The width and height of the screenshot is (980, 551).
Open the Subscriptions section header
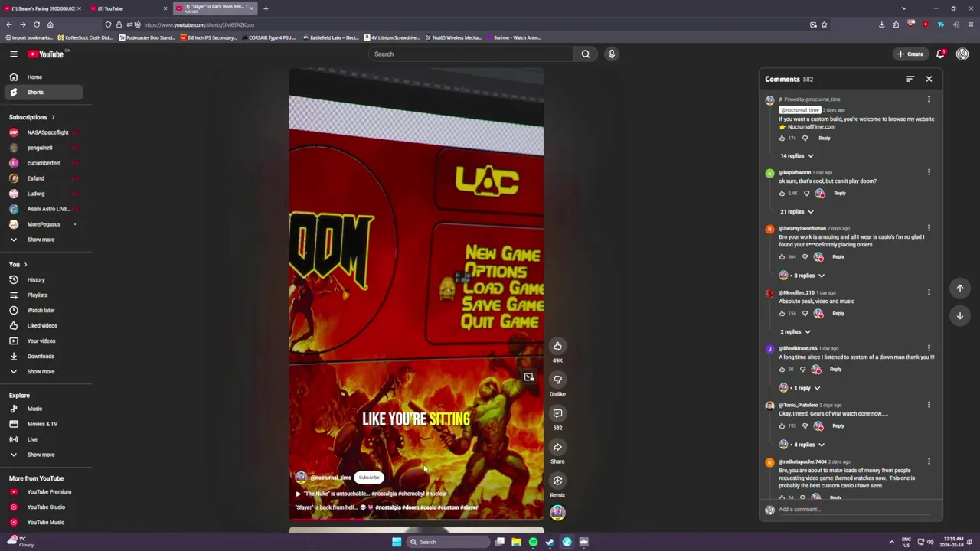[x=31, y=117]
